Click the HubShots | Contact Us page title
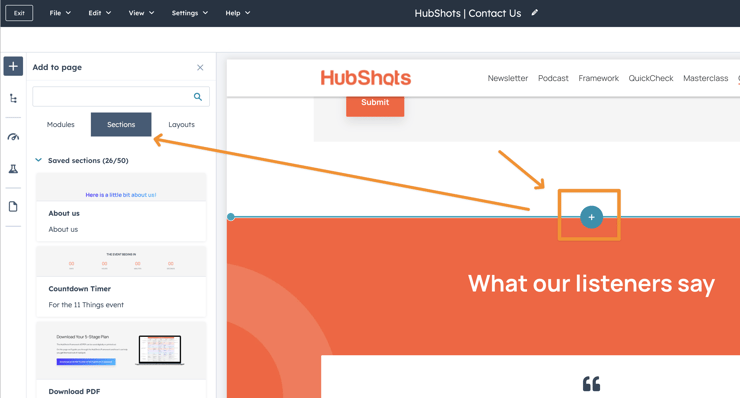Image resolution: width=740 pixels, height=398 pixels. pos(468,13)
